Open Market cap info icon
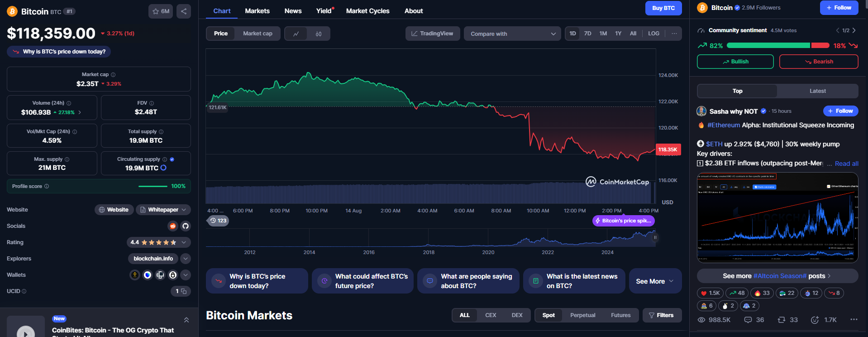The image size is (868, 337). click(x=113, y=75)
